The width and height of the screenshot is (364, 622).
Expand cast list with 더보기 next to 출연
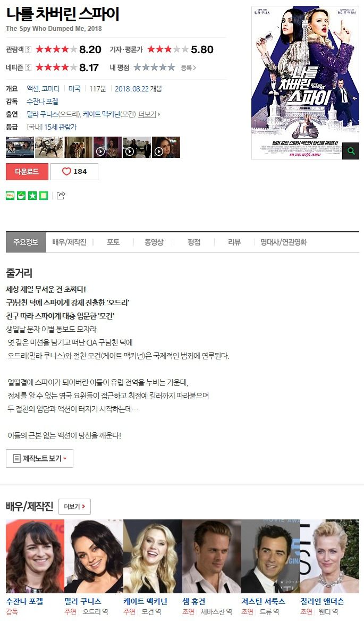pyautogui.click(x=149, y=114)
